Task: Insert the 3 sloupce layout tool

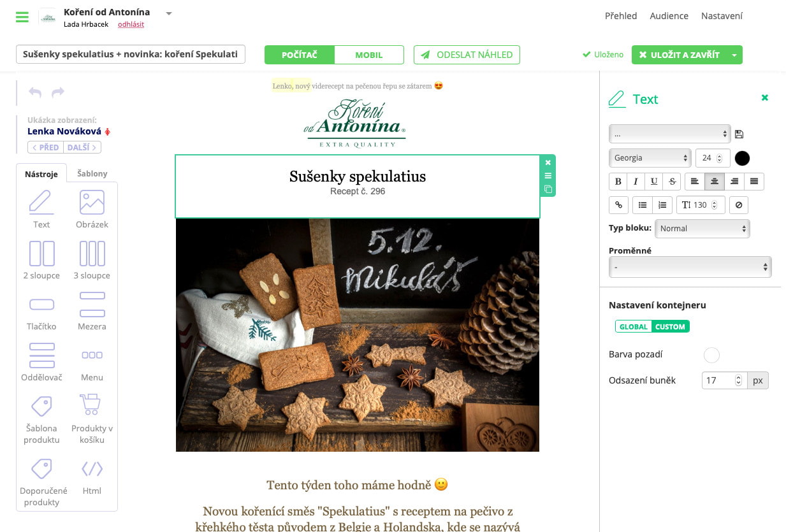Action: (x=92, y=260)
